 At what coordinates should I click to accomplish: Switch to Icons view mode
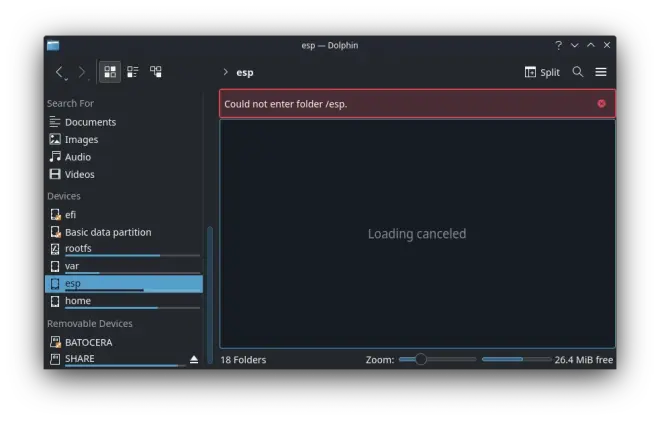pyautogui.click(x=110, y=72)
